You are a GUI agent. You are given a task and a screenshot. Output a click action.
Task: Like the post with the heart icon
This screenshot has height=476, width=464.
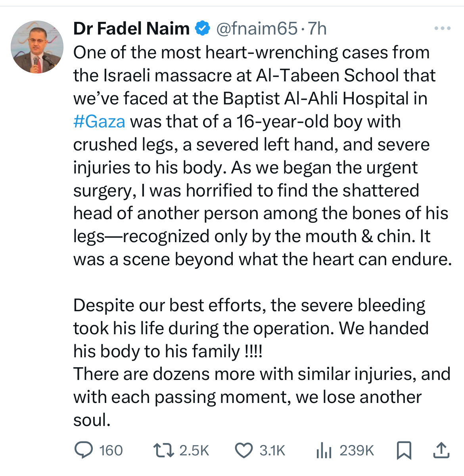click(x=244, y=451)
